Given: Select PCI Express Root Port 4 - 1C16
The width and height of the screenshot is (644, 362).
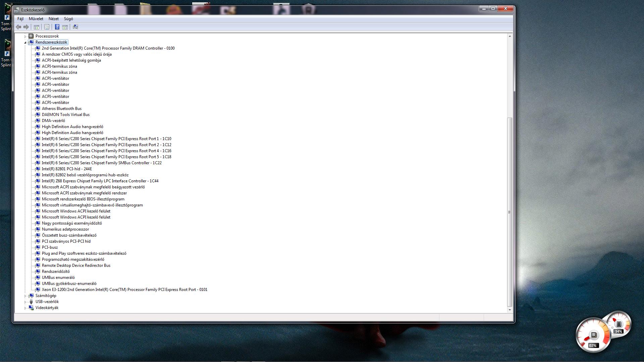Looking at the screenshot, I should [107, 151].
